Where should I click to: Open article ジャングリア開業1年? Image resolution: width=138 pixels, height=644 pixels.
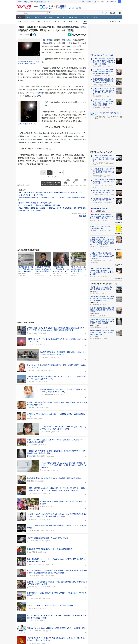pos(50,605)
